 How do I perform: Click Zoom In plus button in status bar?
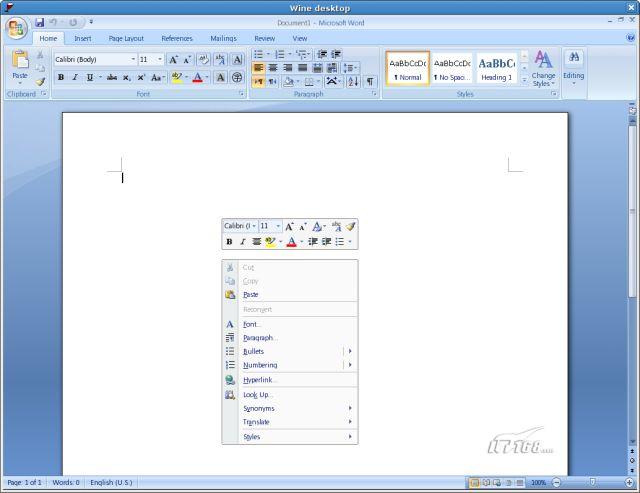pos(629,483)
